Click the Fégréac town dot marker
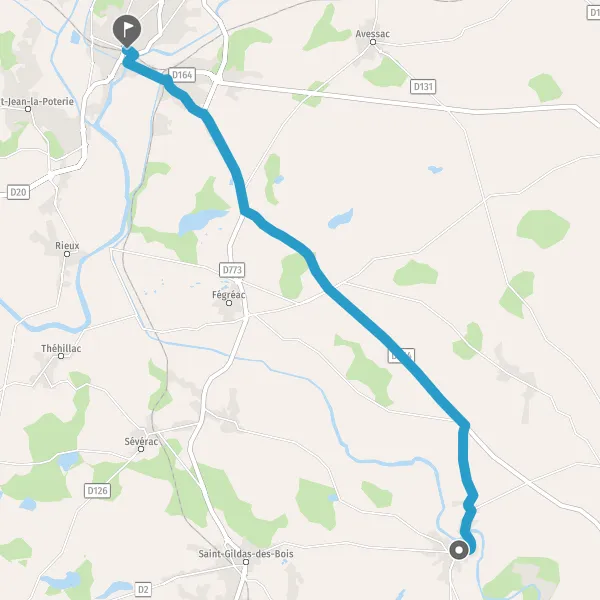 [x=229, y=303]
